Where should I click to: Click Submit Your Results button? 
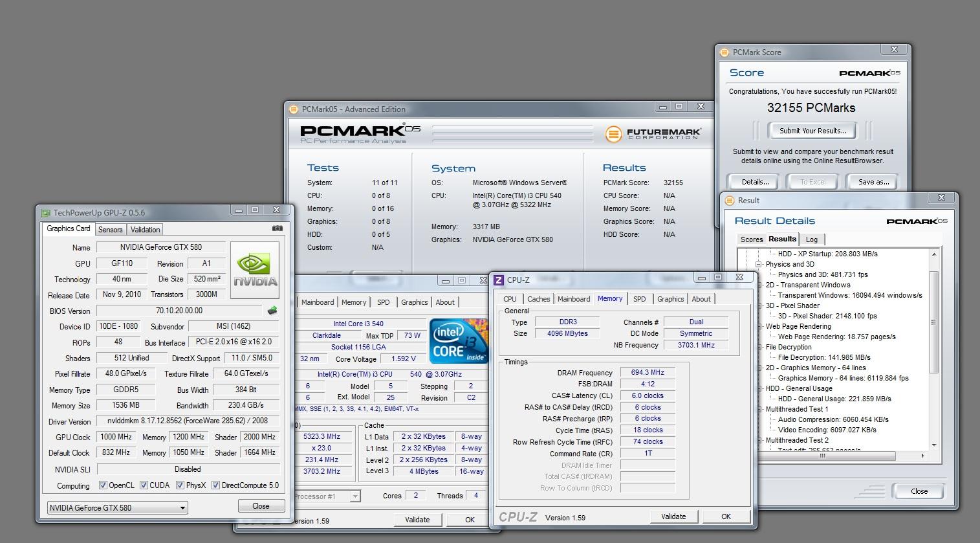click(x=812, y=131)
